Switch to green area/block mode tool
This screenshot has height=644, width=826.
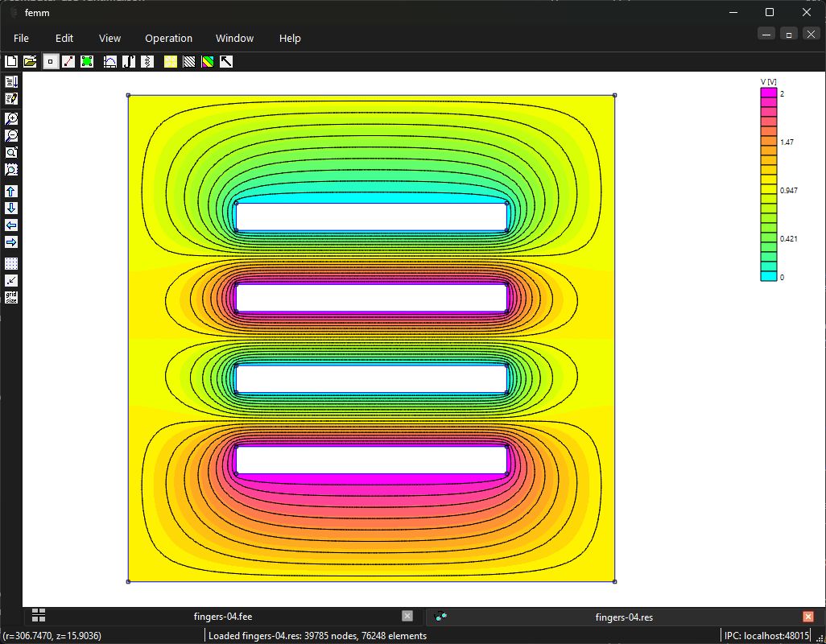(87, 62)
